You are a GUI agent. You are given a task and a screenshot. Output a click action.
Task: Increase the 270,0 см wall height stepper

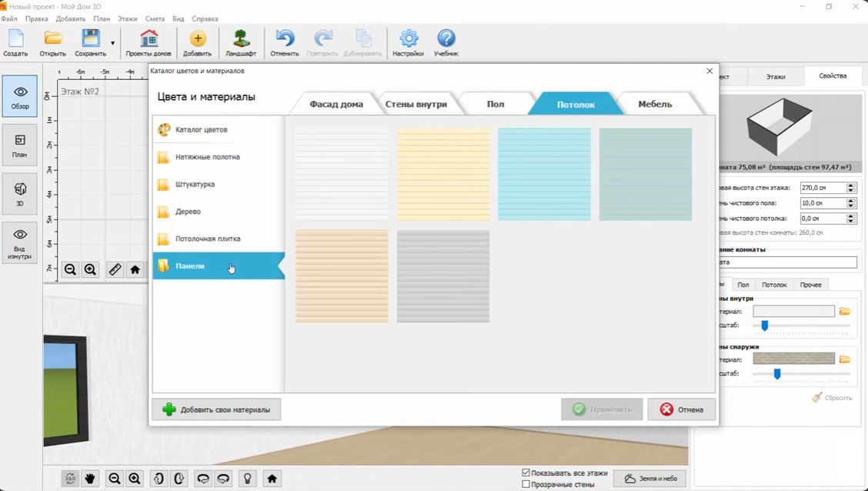point(851,185)
